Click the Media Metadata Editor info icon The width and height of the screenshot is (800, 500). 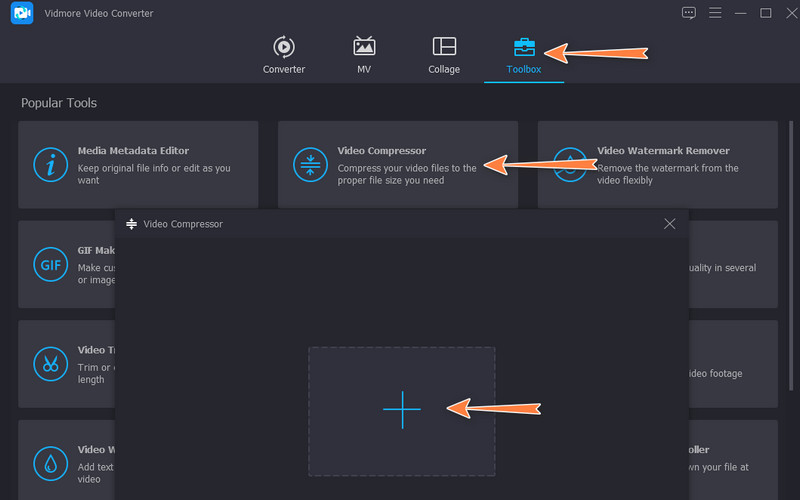coord(48,165)
